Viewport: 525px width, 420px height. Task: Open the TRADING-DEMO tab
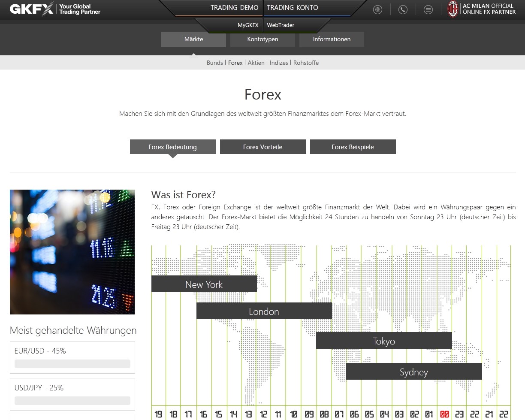click(x=234, y=8)
